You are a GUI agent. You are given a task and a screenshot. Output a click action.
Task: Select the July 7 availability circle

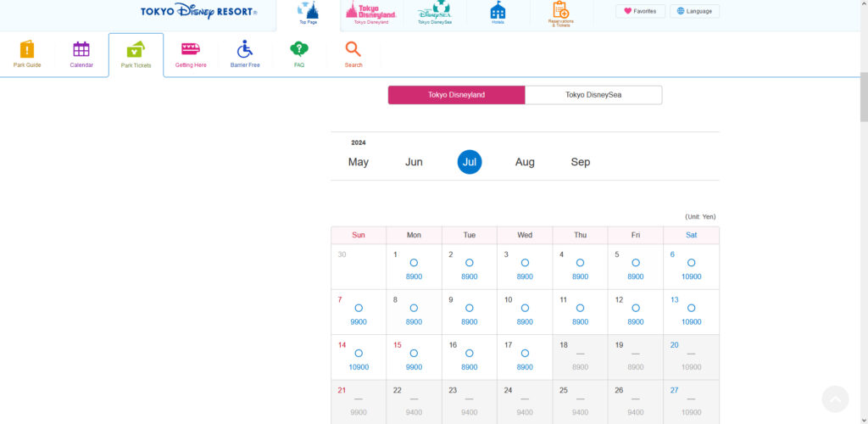(x=359, y=309)
